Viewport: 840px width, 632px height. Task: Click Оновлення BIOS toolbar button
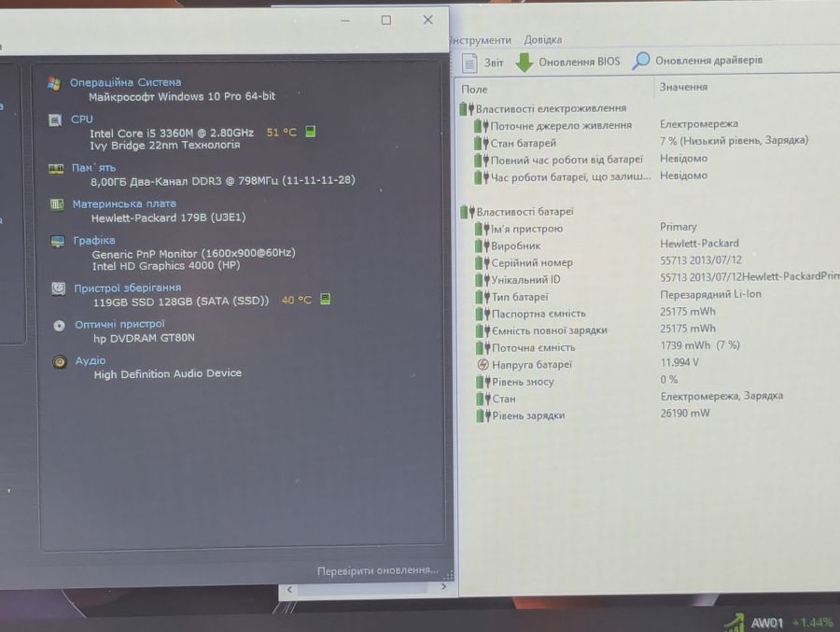[567, 62]
